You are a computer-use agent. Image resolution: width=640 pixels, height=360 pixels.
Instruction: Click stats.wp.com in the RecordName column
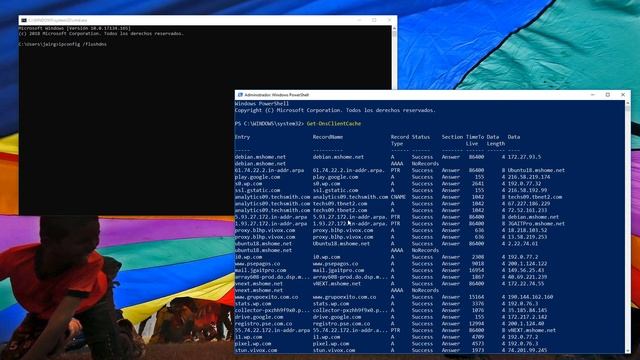pyautogui.click(x=331, y=304)
